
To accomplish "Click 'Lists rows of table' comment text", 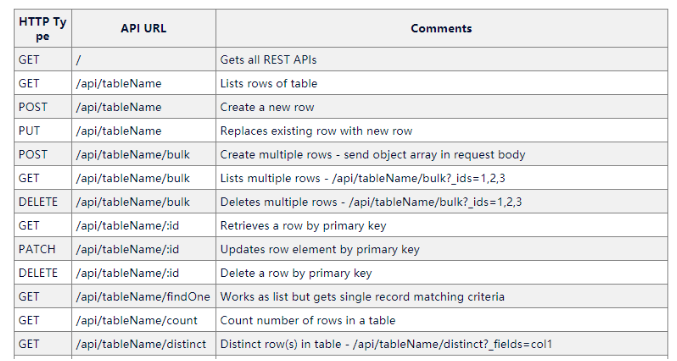I will [269, 83].
